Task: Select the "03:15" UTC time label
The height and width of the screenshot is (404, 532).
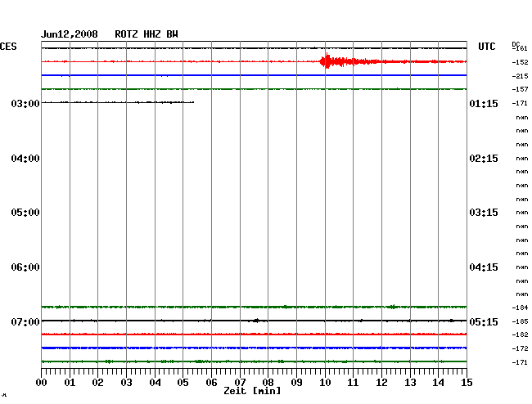Action: pos(484,213)
